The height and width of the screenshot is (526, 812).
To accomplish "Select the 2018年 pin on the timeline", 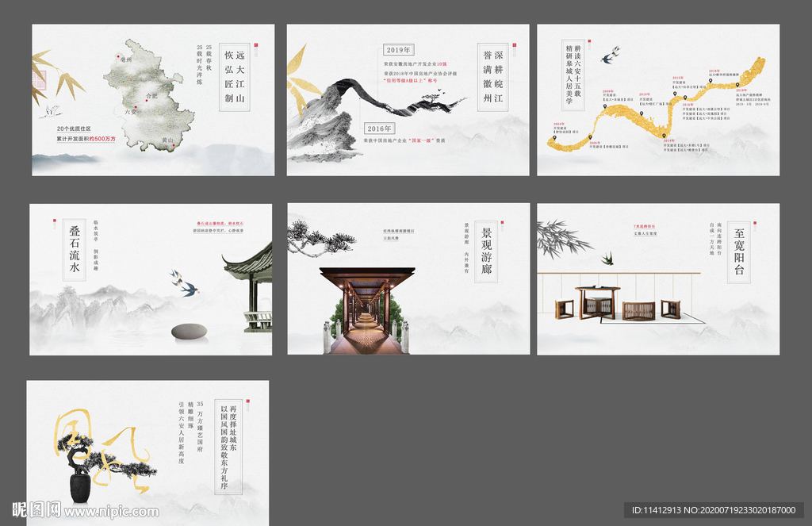I will pyautogui.click(x=710, y=81).
